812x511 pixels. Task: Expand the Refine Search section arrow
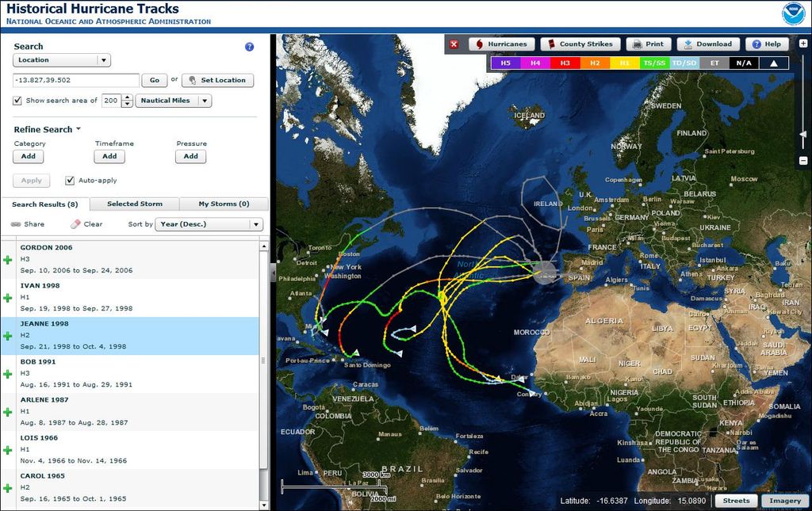(79, 129)
